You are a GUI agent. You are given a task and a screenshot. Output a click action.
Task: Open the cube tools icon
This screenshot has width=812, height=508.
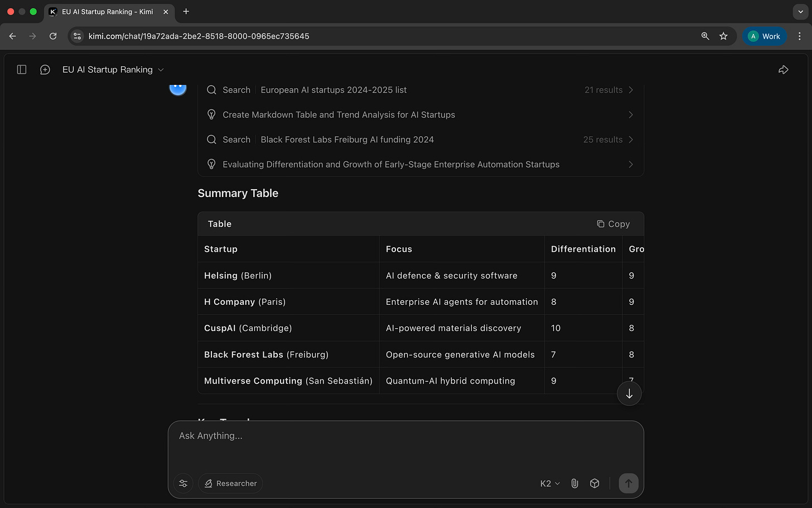[x=594, y=483]
